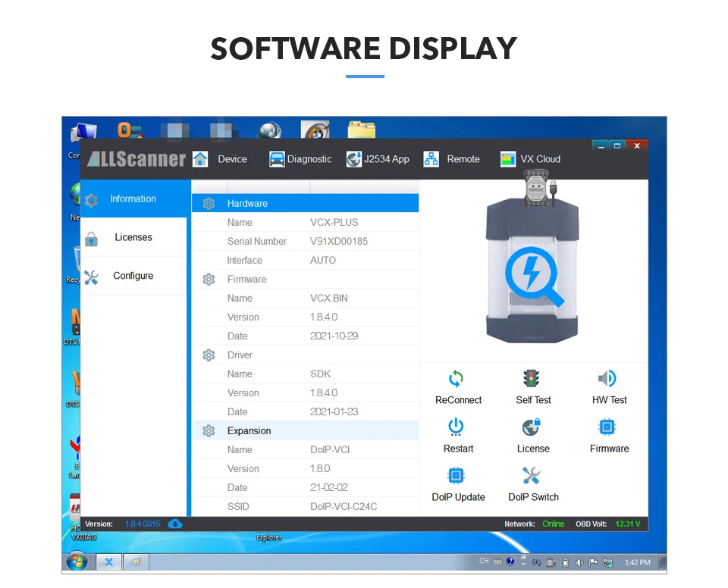728x588 pixels.
Task: Click the SSID value DoIP-VCI-C24C
Action: [x=344, y=506]
